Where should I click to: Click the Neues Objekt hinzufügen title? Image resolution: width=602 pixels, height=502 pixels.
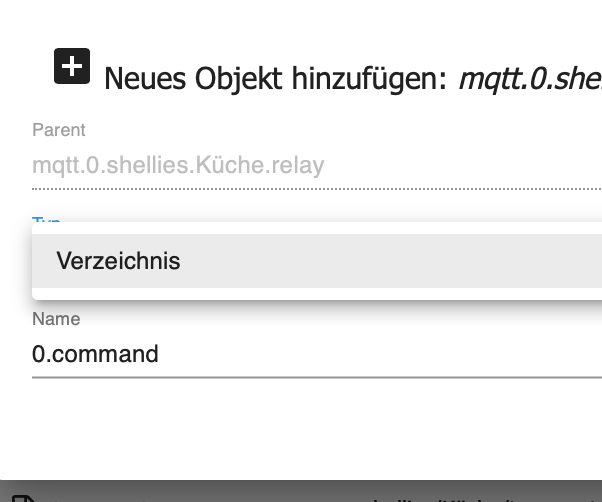pos(275,78)
